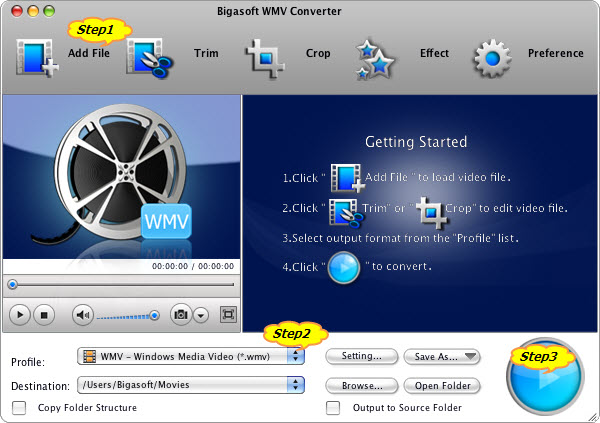Stop the video preview playback
600x423 pixels.
(x=44, y=315)
